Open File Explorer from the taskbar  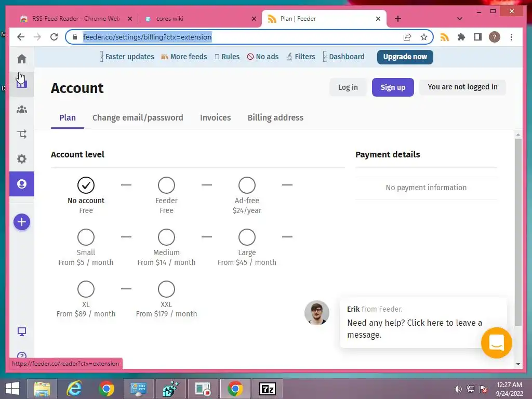[42, 389]
